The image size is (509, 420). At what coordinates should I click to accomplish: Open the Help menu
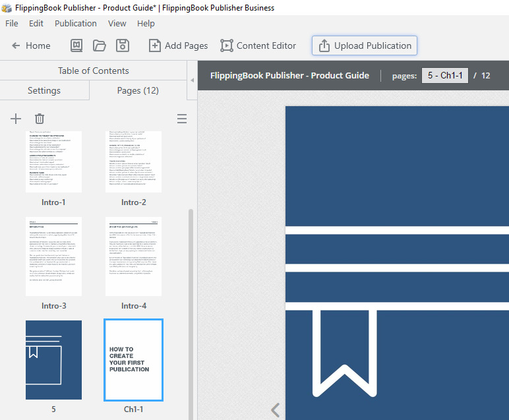coord(146,23)
